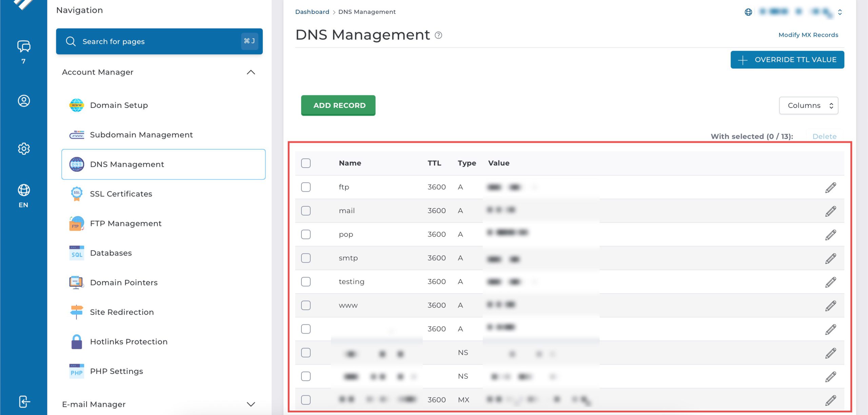868x415 pixels.
Task: Click the language globe icon labeled EN
Action: click(23, 190)
